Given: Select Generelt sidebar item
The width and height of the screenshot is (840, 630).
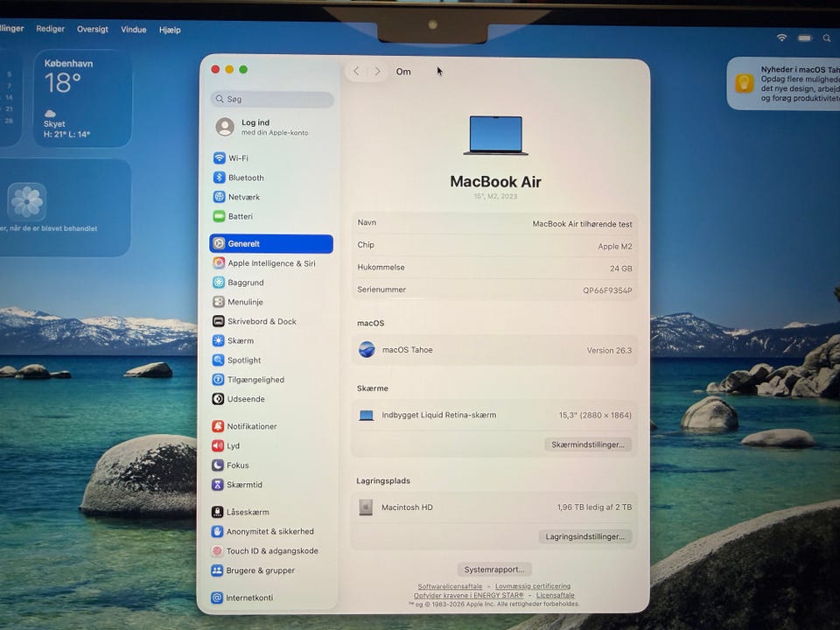Looking at the screenshot, I should 271,243.
